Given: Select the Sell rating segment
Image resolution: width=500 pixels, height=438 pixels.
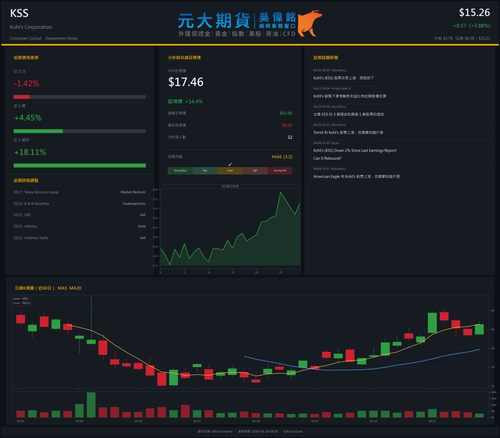Looking at the screenshot, I should tap(255, 171).
